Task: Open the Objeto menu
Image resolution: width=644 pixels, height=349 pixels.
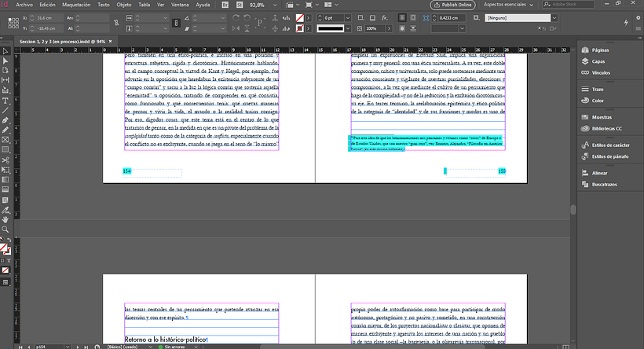Action: click(x=123, y=5)
